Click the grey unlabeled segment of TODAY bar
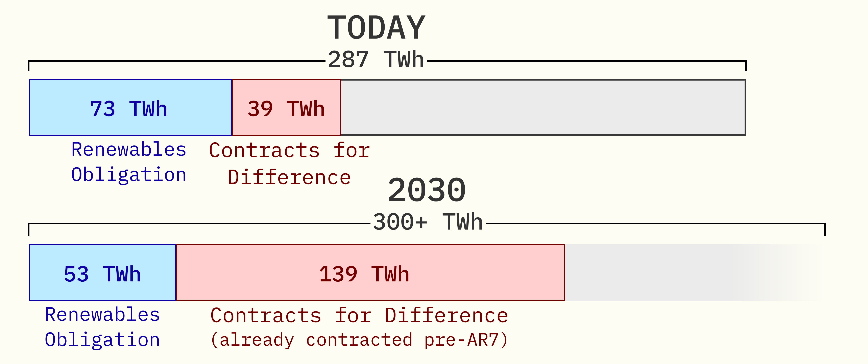The width and height of the screenshot is (868, 364). tap(542, 108)
